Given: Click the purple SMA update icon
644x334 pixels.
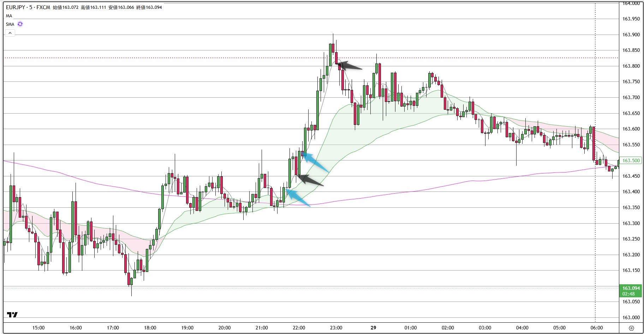Looking at the screenshot, I should (x=20, y=24).
